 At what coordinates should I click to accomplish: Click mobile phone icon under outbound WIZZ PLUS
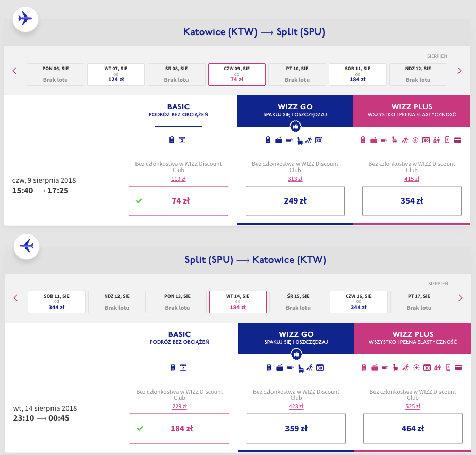[447, 140]
